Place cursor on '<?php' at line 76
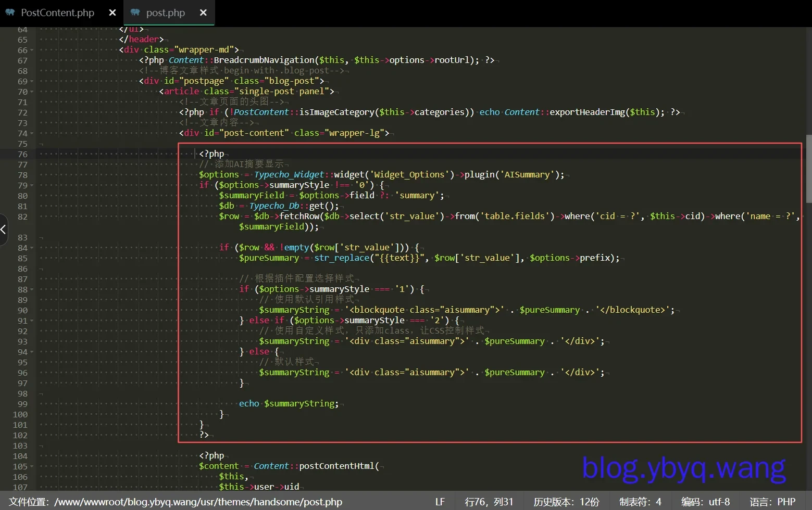Screen dimensions: 812x510 (x=211, y=154)
